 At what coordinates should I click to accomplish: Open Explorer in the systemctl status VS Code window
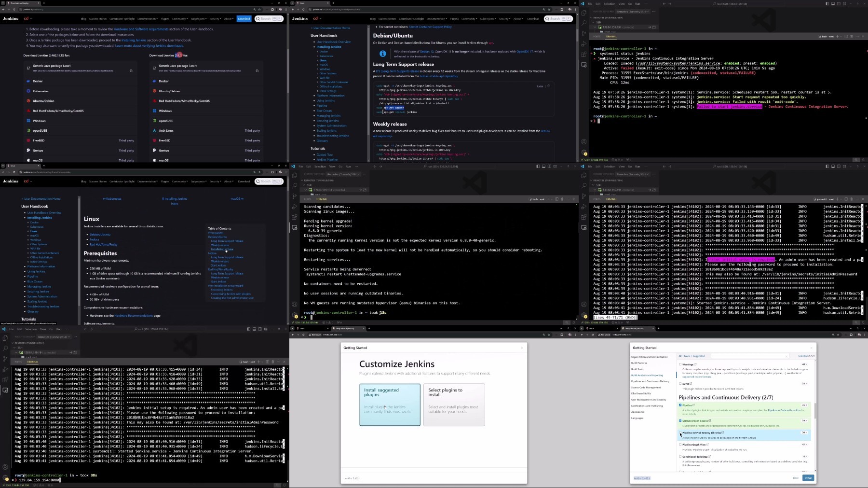pos(584,13)
